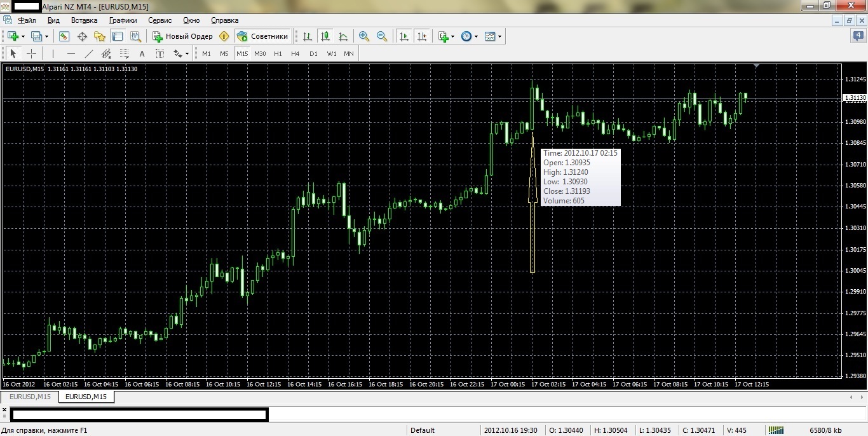Select the vertical line tool
Viewport: 868px width, 436px height.
point(53,53)
